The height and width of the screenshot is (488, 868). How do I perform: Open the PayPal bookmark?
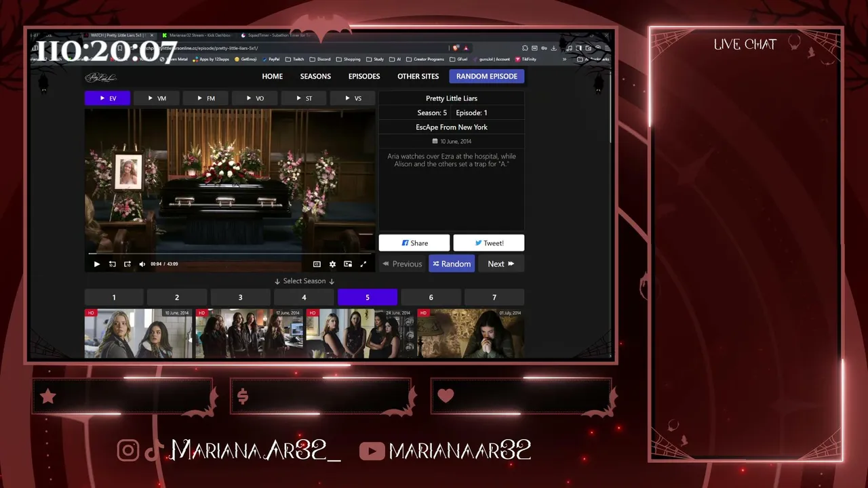coord(271,60)
